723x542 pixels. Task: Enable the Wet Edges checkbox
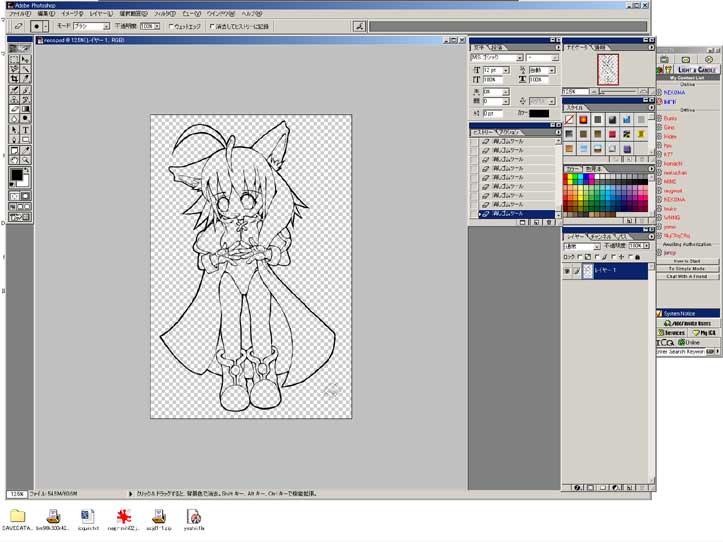(171, 27)
